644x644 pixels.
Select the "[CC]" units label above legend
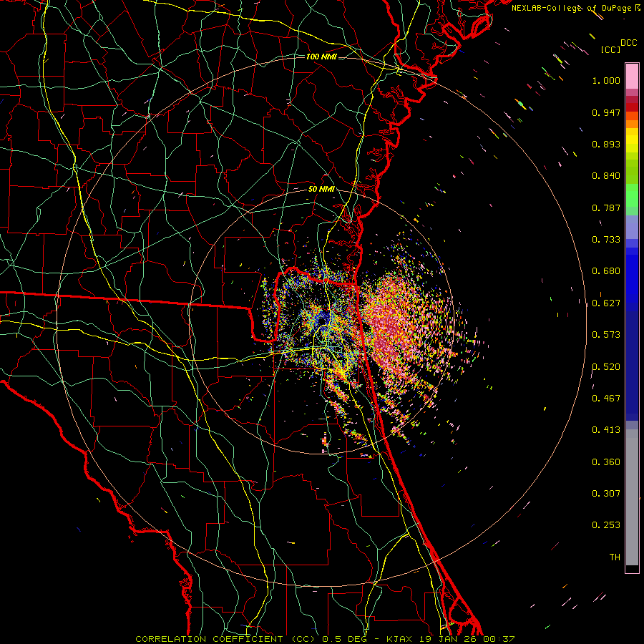(610, 49)
